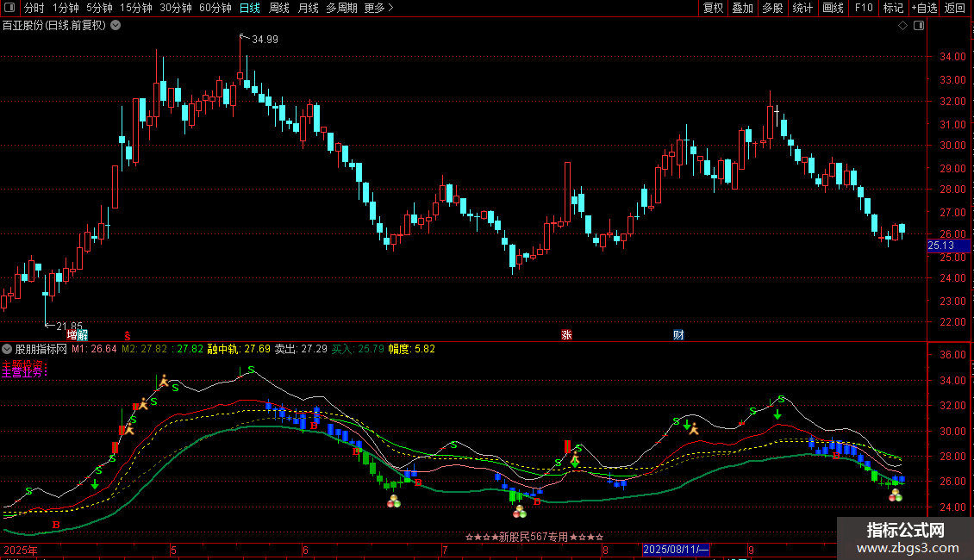Click the 增 info marker icon
Screen dimensions: 974x560
click(72, 335)
